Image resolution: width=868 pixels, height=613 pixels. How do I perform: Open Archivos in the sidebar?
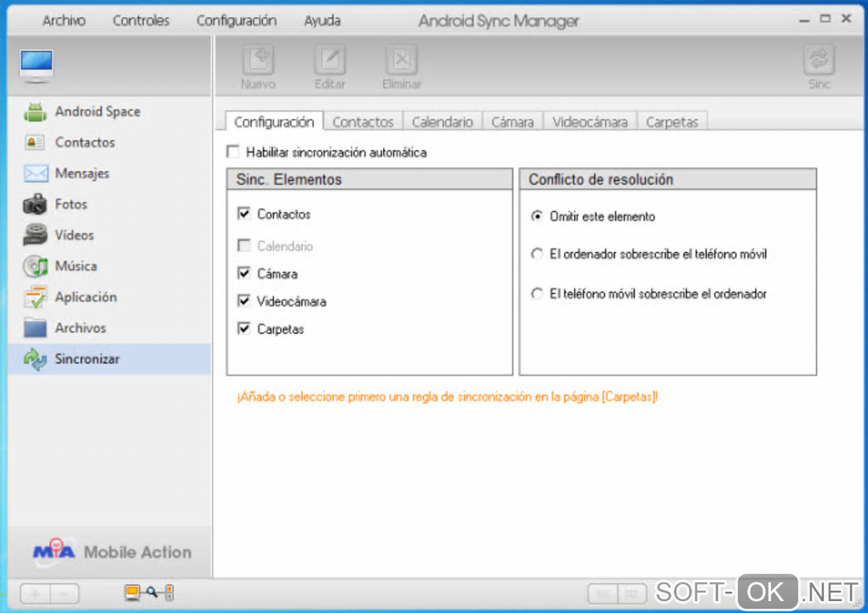point(110,329)
